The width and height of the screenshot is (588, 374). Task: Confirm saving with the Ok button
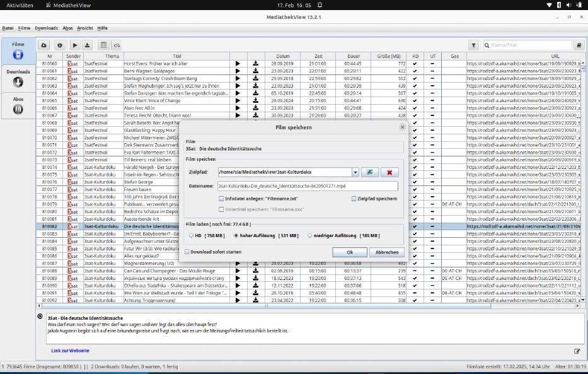(350, 252)
